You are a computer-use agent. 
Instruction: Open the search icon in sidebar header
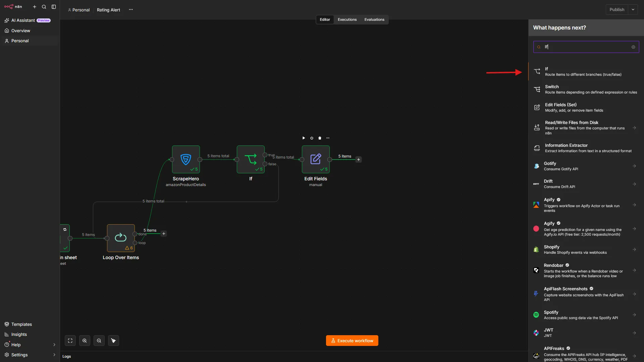click(x=44, y=7)
